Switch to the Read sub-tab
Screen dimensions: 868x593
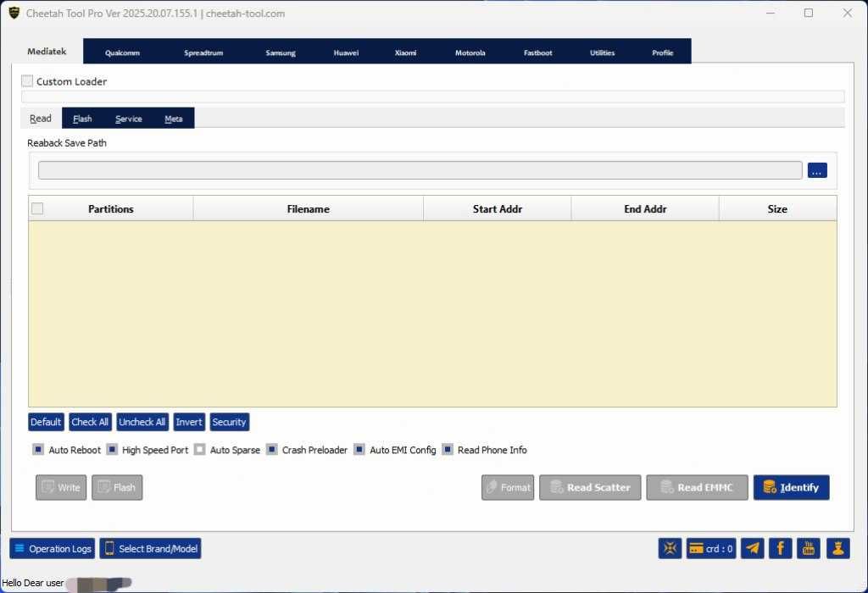[41, 119]
